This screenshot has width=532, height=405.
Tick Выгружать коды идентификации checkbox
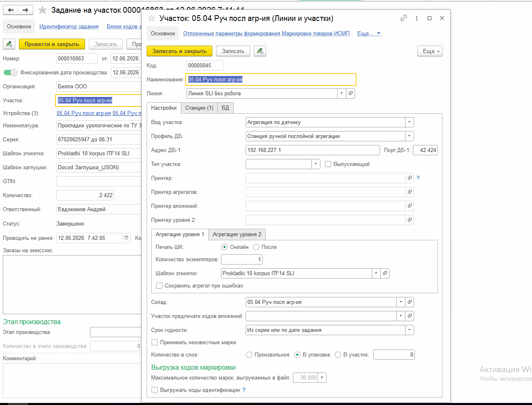click(154, 390)
